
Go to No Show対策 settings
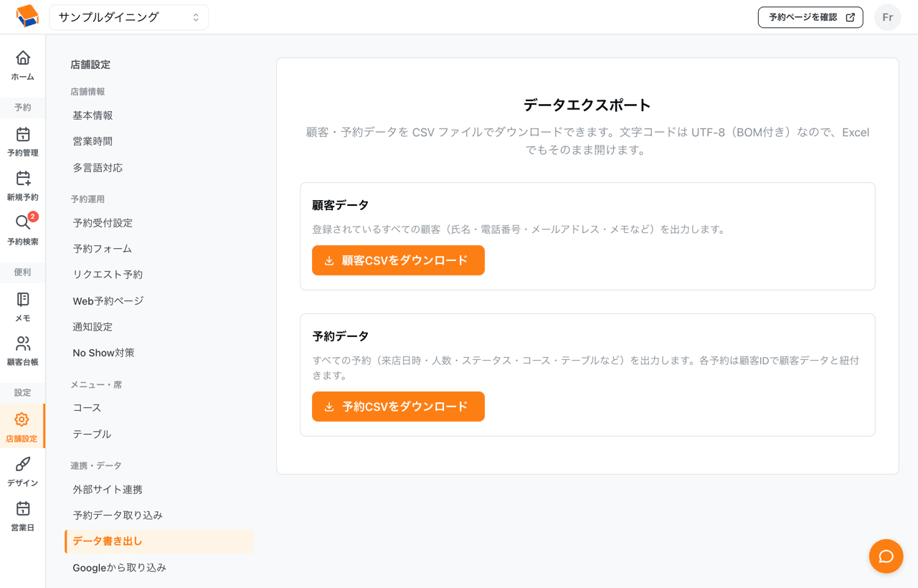tap(103, 353)
